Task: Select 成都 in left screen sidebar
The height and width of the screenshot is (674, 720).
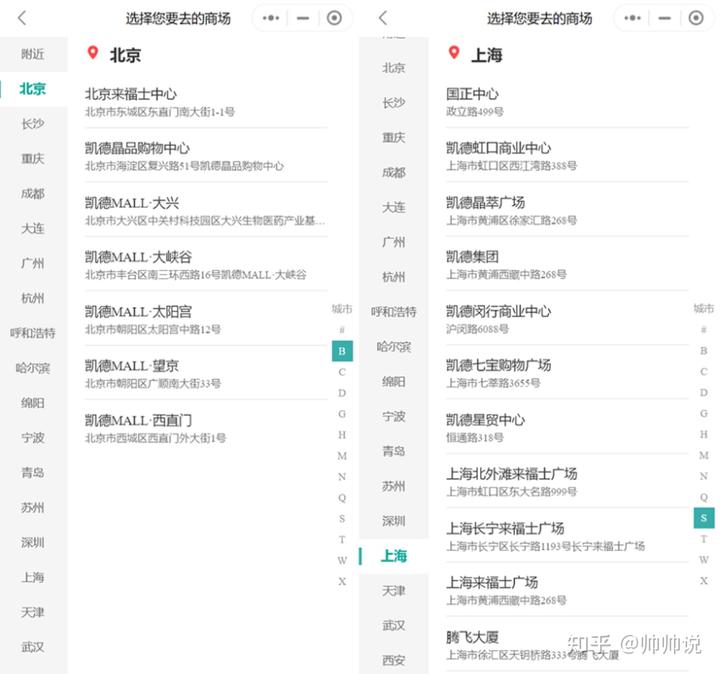Action: click(x=33, y=193)
